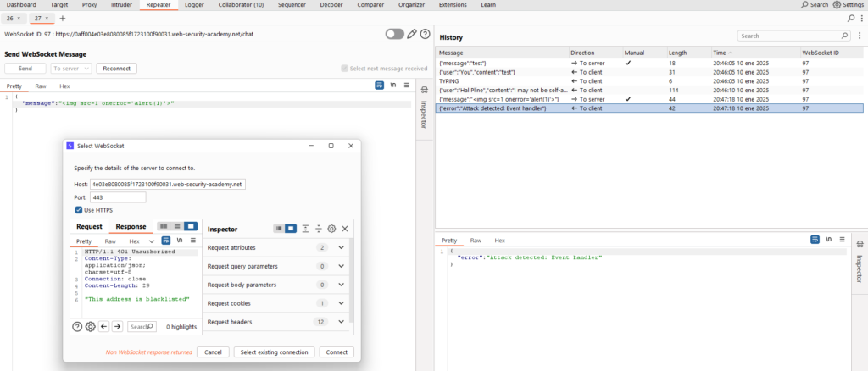Open Inspector side panel beside message editor

[425, 108]
